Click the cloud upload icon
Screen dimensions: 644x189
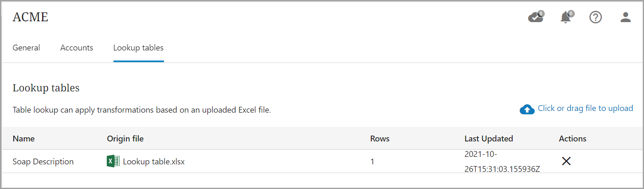(527, 109)
